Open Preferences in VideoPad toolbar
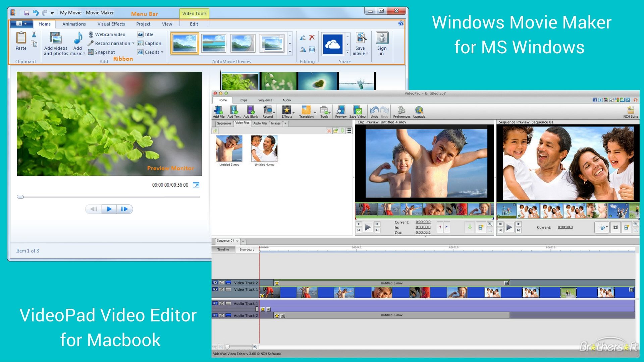 401,112
